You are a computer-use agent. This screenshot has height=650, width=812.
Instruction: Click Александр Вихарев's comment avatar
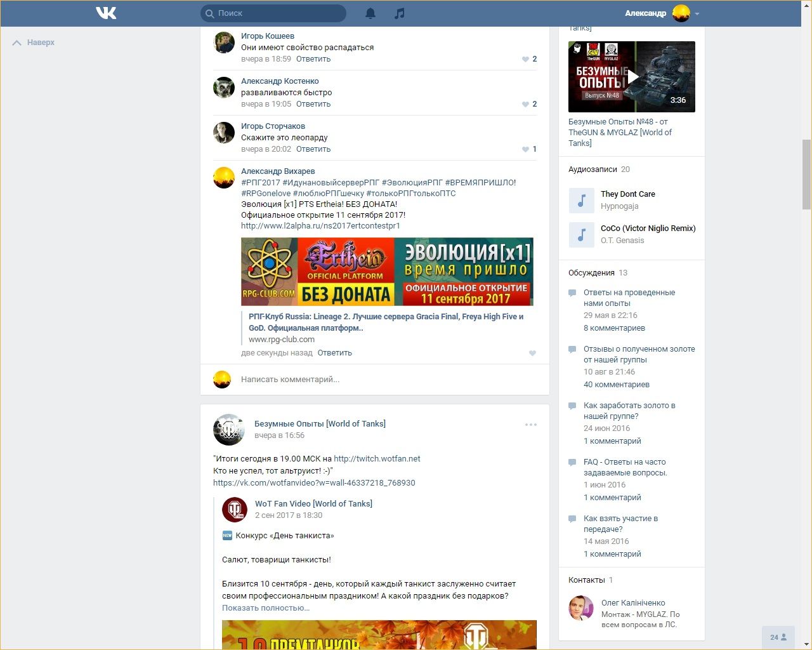pos(224,178)
